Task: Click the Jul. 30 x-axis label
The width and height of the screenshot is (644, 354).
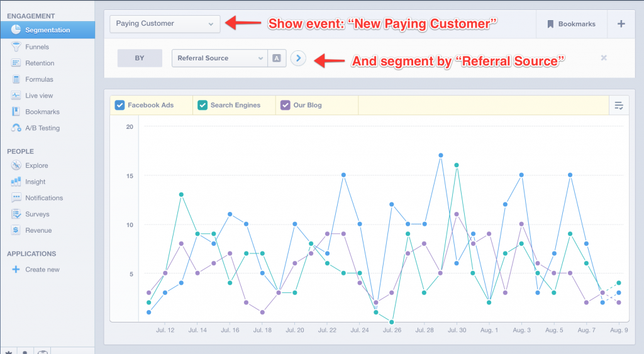Action: (457, 330)
